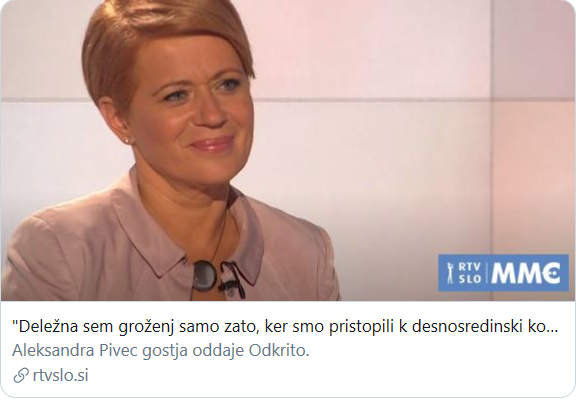Open the rtvslo.si domain link
The width and height of the screenshot is (576, 400).
[x=60, y=376]
